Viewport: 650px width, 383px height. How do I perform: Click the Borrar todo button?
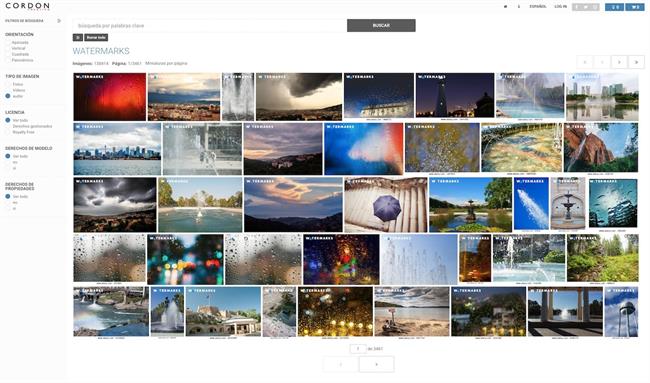tap(96, 37)
